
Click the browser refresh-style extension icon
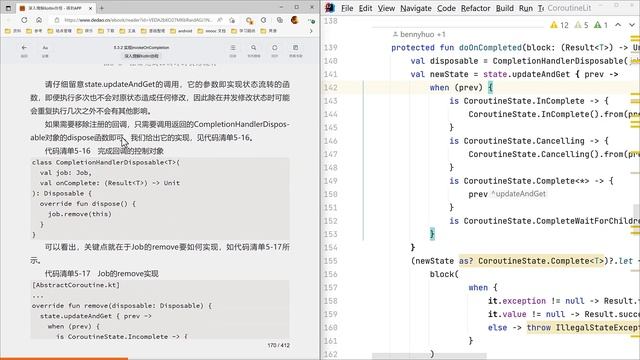(x=264, y=20)
